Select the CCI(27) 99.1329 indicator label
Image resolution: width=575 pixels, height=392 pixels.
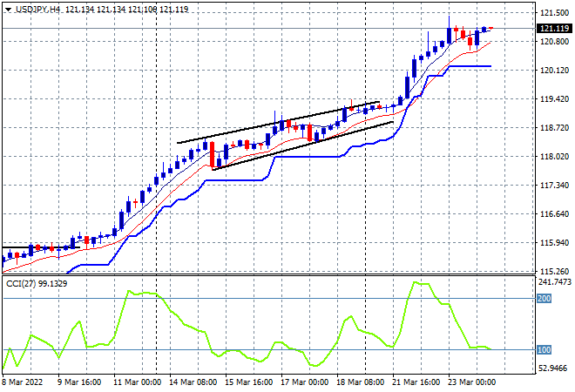[x=37, y=284]
